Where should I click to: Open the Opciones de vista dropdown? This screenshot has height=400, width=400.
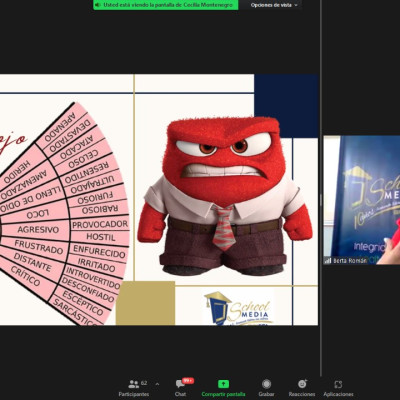(x=274, y=5)
